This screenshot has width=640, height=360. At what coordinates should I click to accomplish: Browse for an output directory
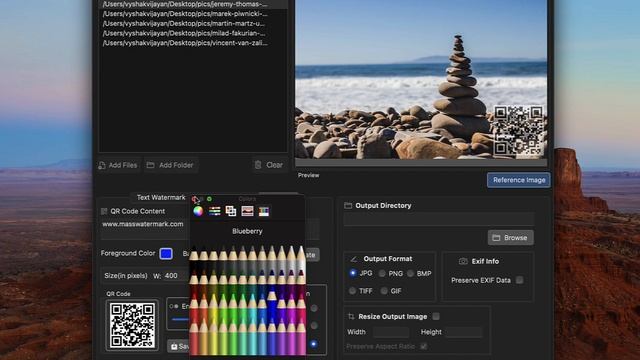point(511,238)
